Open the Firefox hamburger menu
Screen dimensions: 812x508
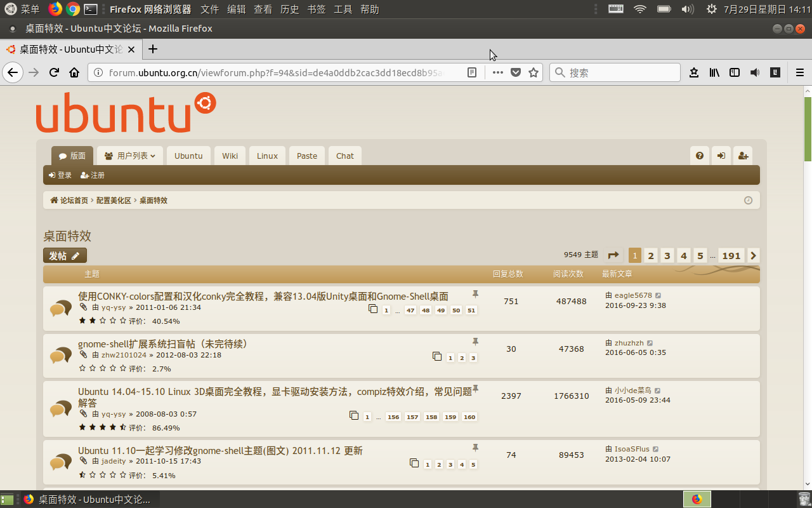pyautogui.click(x=799, y=72)
